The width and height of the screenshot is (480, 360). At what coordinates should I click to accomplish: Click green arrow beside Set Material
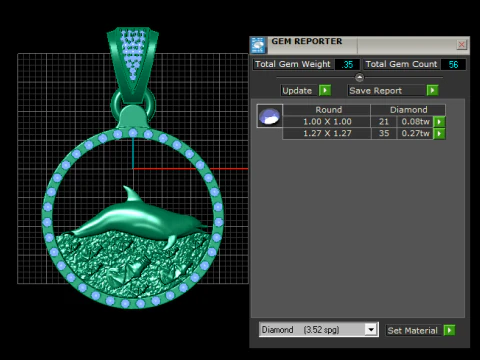[449, 330]
